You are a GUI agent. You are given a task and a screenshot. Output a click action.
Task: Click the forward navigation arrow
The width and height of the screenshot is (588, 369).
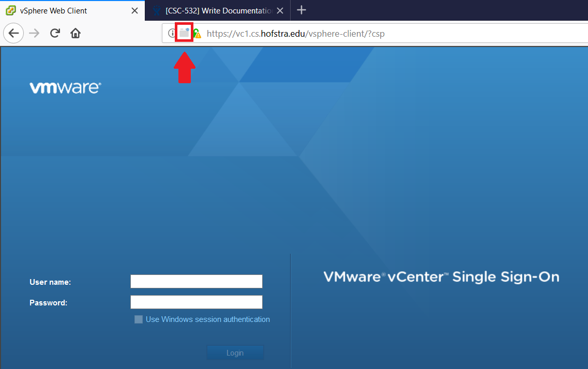(34, 34)
